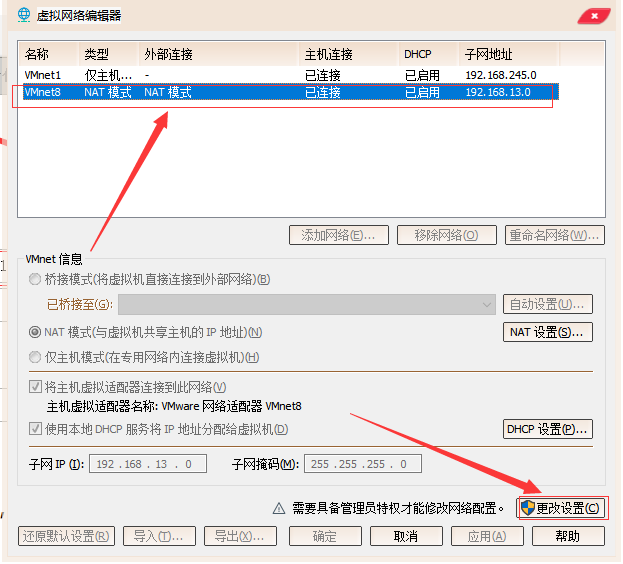Click 导出(X)... button
Screen dimensions: 623x564
(x=240, y=537)
